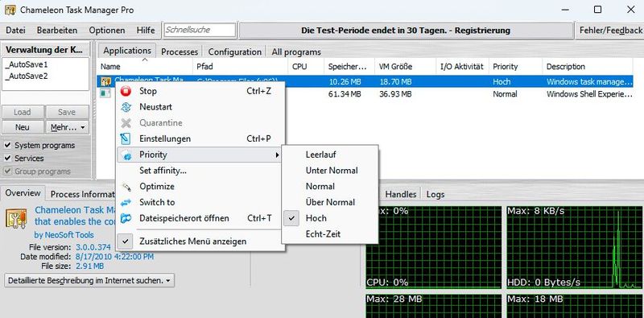Screen dimensions: 644x318
Task: Open the Mehr… dropdown button
Action: pyautogui.click(x=68, y=127)
